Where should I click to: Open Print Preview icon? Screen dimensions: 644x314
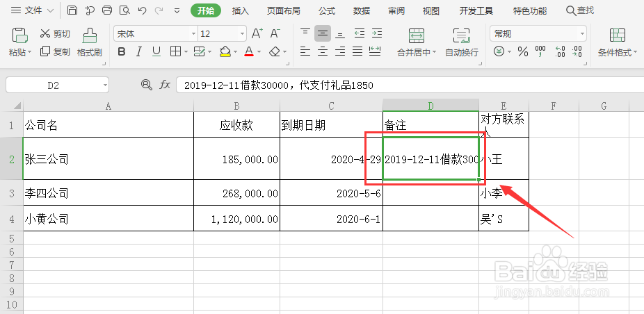coord(124,10)
